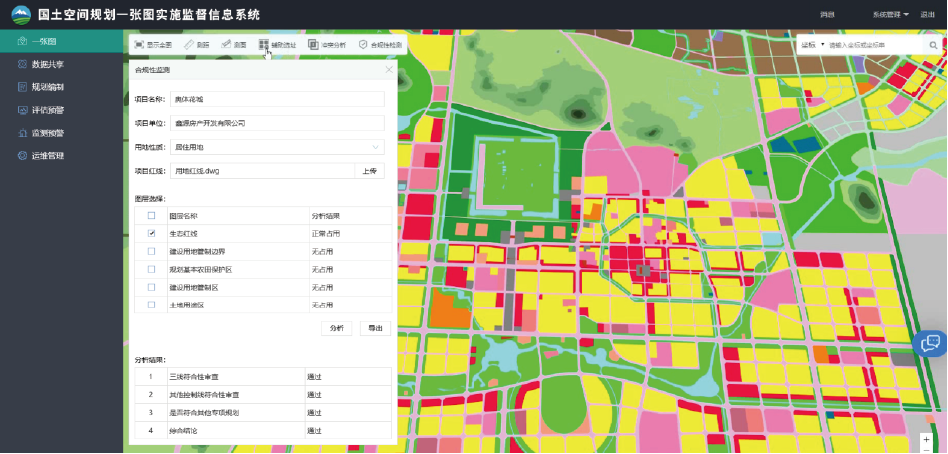Expand the 用地性质 land use dropdown
The height and width of the screenshot is (454, 948).
click(x=376, y=147)
